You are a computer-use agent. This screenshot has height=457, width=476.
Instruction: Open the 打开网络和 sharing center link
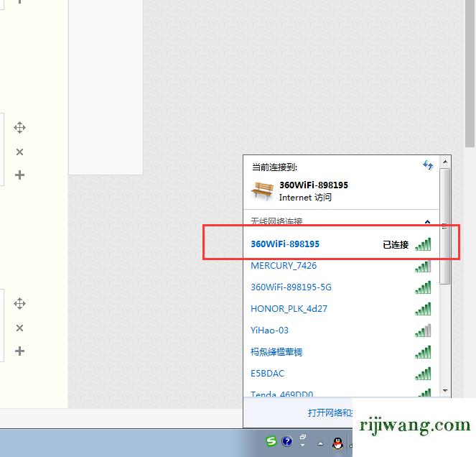(330, 412)
